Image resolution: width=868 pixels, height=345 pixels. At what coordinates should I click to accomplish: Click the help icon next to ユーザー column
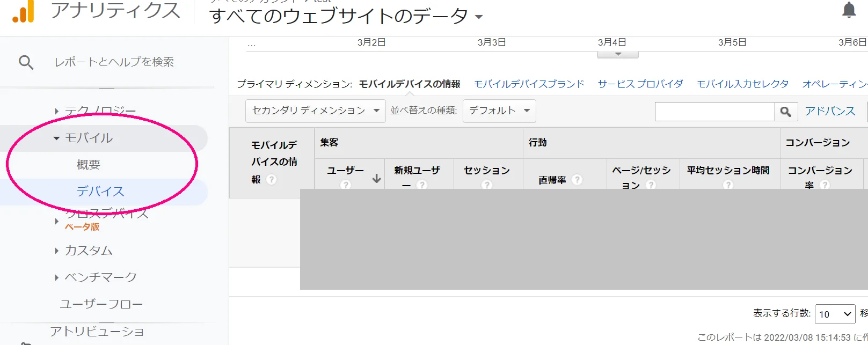click(x=346, y=185)
